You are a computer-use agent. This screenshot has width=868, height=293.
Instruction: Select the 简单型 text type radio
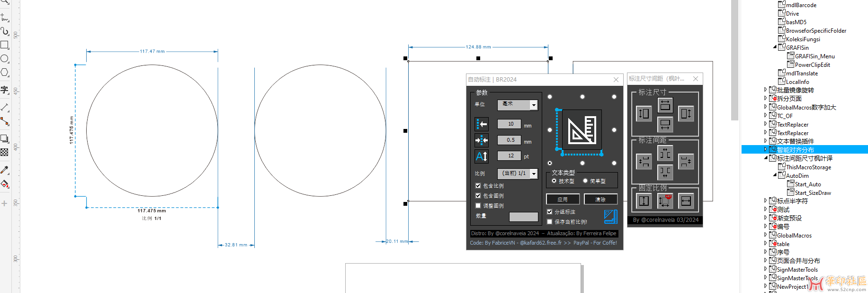585,181
